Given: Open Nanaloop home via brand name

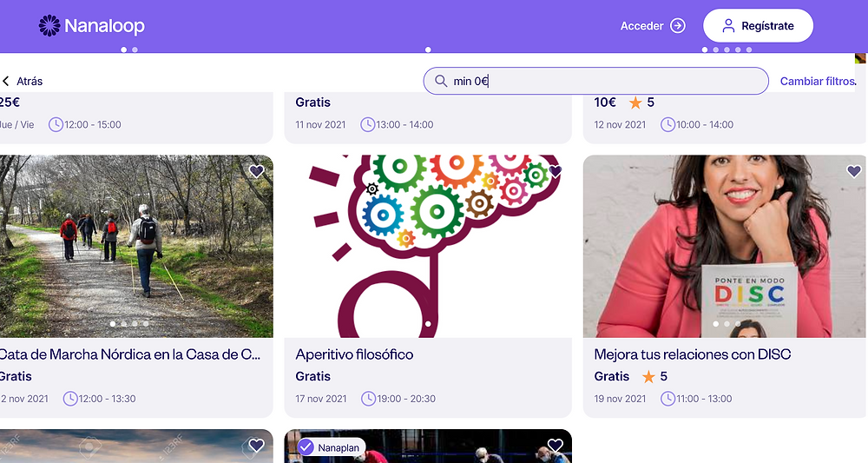Looking at the screenshot, I should 105,25.
